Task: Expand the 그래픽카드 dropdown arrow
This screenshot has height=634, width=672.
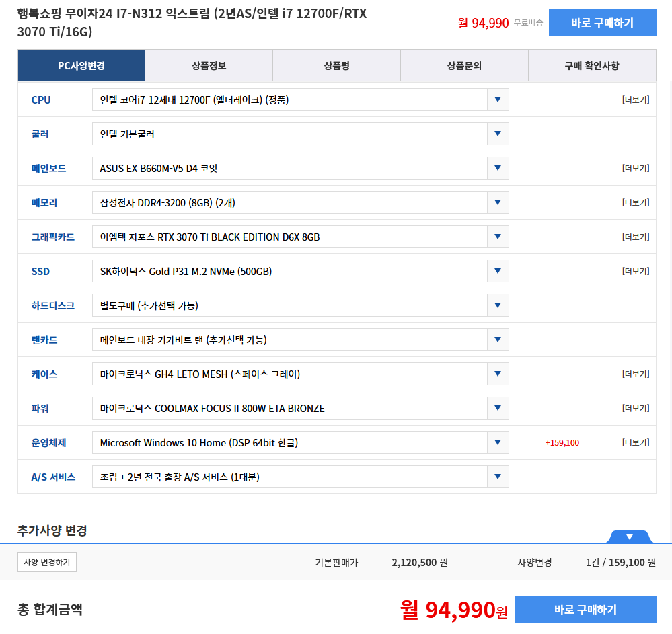Action: click(498, 237)
